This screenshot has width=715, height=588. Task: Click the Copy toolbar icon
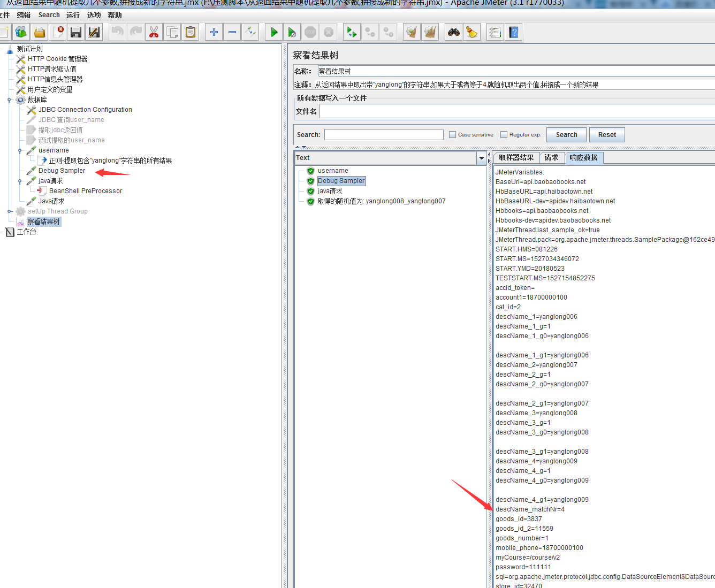(172, 32)
